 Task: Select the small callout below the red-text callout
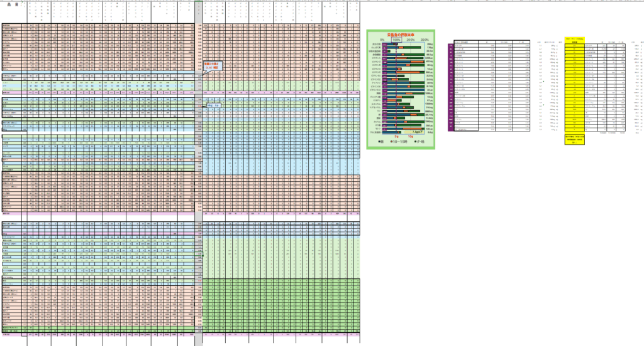214,106
